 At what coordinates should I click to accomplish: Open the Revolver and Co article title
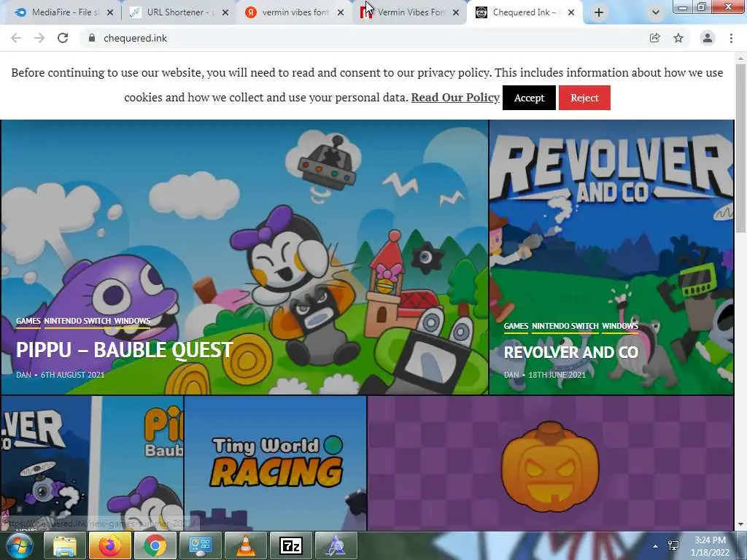pos(570,352)
